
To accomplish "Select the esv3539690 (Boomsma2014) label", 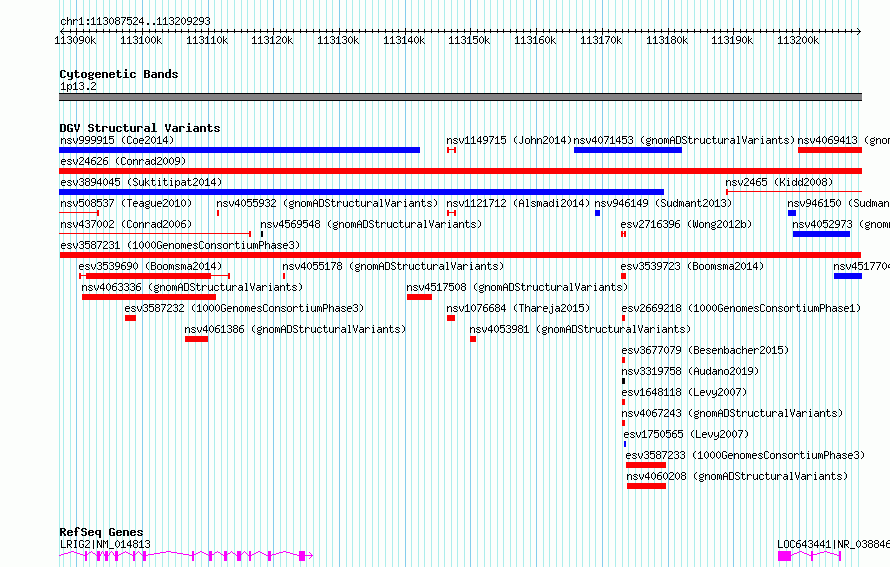I will (x=150, y=266).
